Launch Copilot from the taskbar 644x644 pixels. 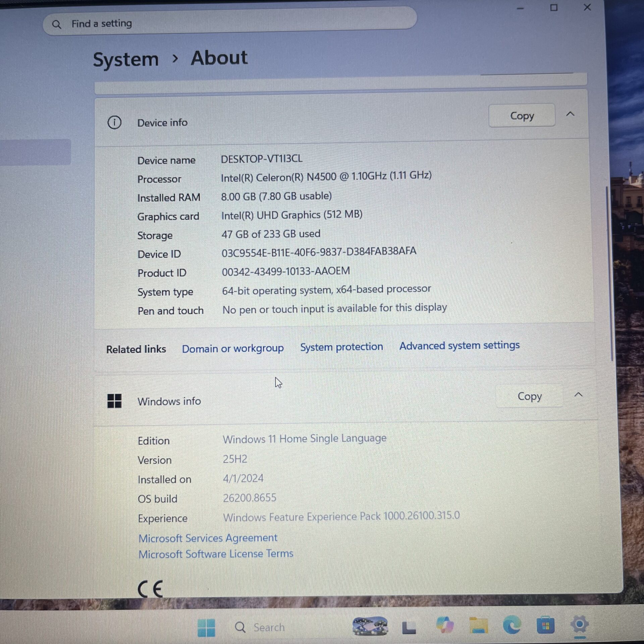(445, 625)
